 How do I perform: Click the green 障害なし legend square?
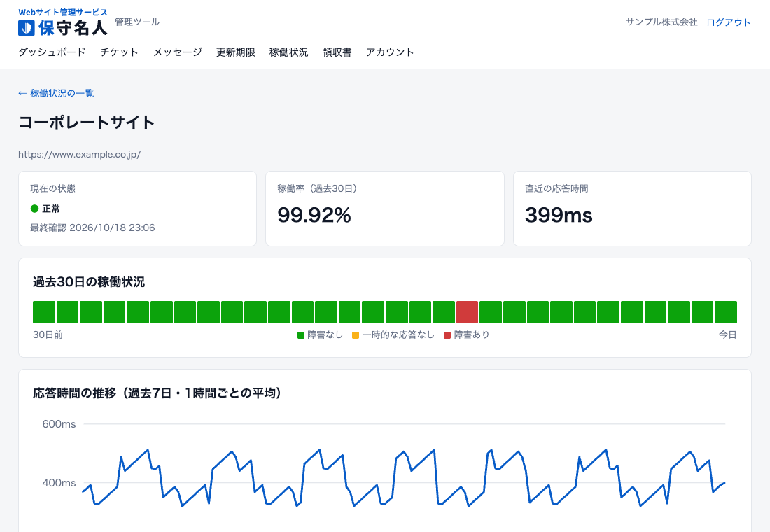click(301, 335)
